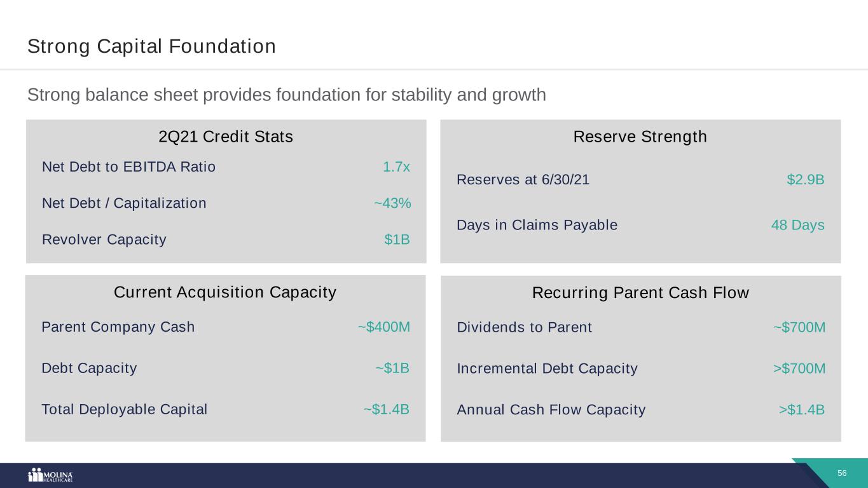Click the Incremental Debt Capacity label

(x=547, y=369)
